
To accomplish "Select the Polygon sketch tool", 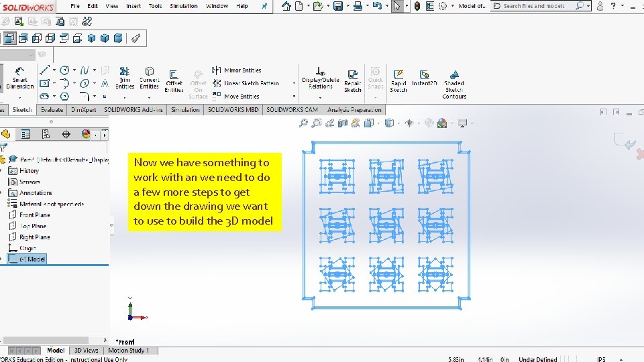I will point(64,97).
